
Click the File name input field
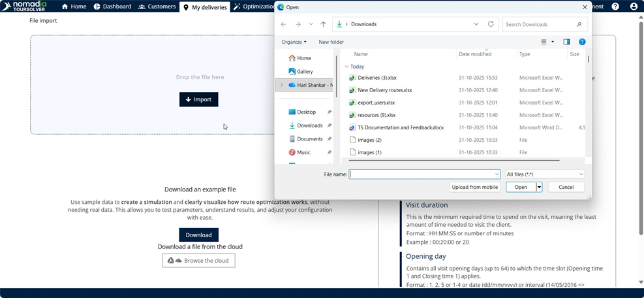coord(424,174)
